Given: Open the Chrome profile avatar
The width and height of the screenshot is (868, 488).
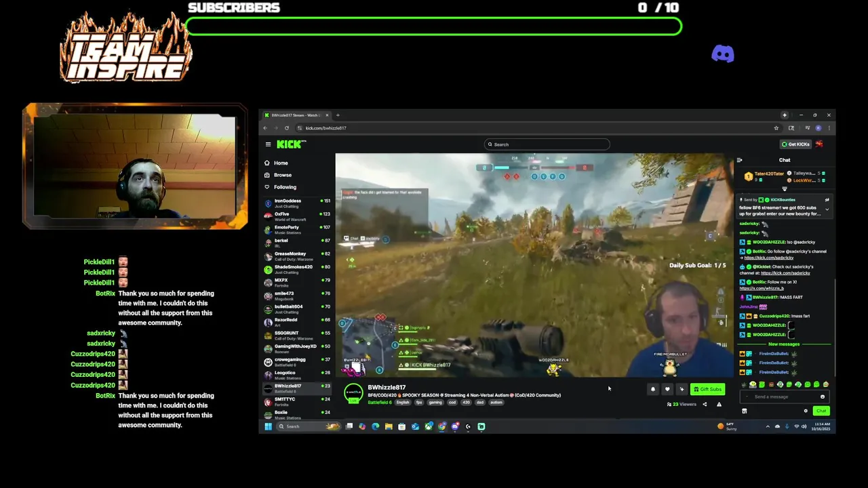Looking at the screenshot, I should [818, 128].
